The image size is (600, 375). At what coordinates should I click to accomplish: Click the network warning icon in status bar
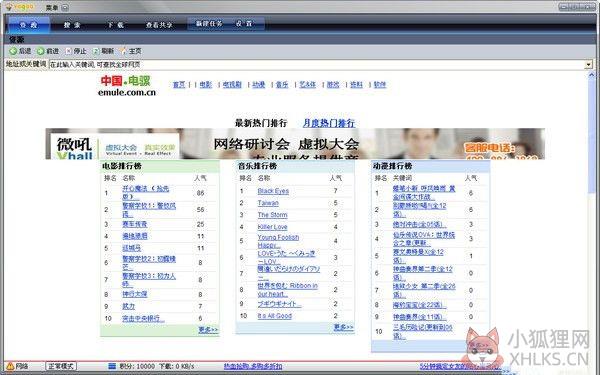10,366
